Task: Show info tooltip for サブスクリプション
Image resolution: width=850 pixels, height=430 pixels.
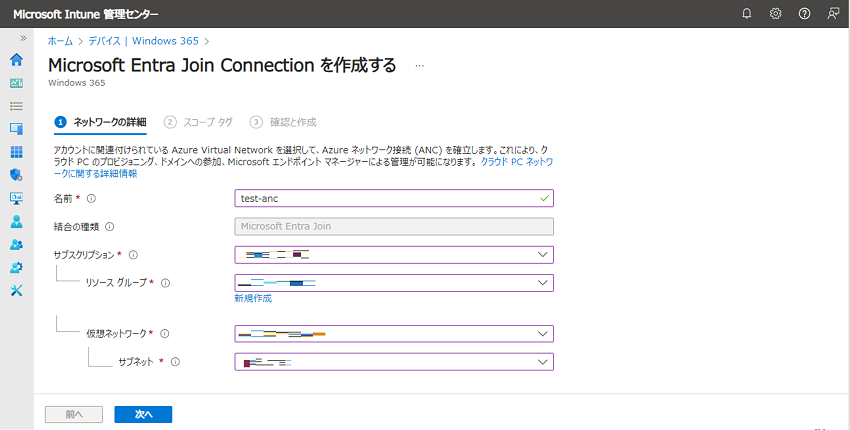Action: pos(133,255)
